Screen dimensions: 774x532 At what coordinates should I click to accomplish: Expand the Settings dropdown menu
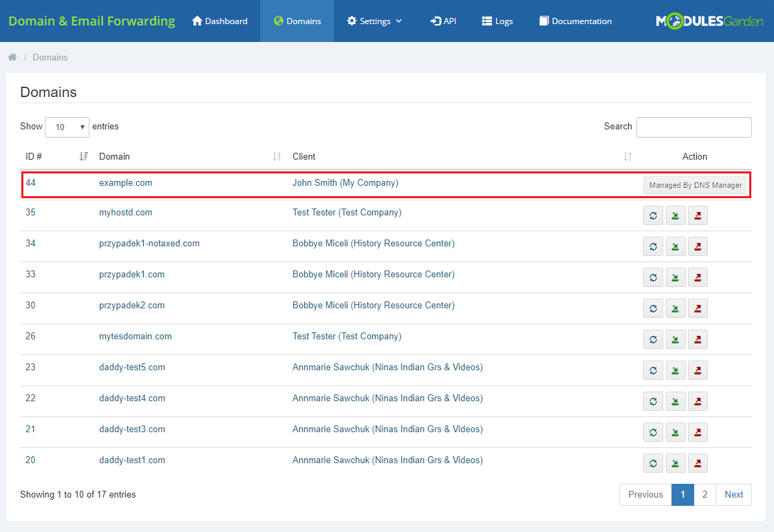375,21
